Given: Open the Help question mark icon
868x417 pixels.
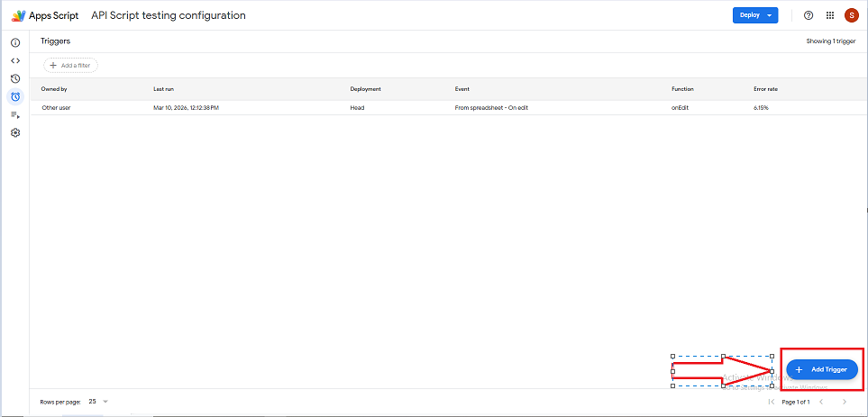Looking at the screenshot, I should [808, 15].
